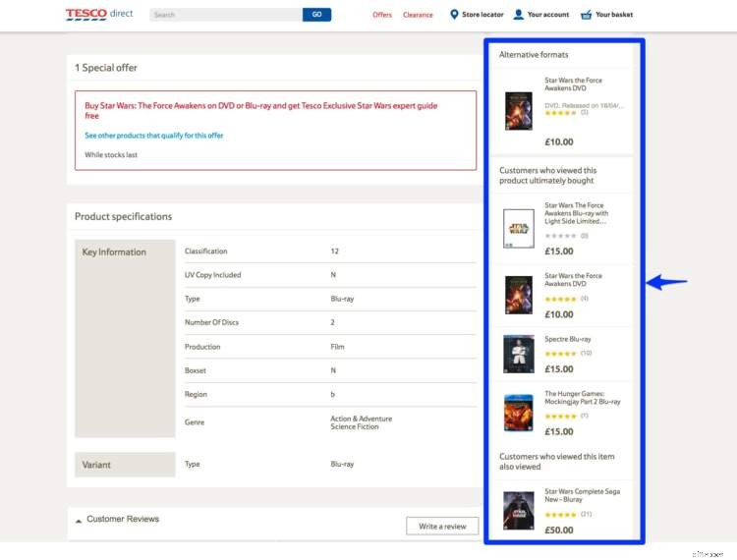The image size is (737, 560).
Task: Open Light Side Limited Blu-ray thumbnail
Action: pyautogui.click(x=519, y=229)
